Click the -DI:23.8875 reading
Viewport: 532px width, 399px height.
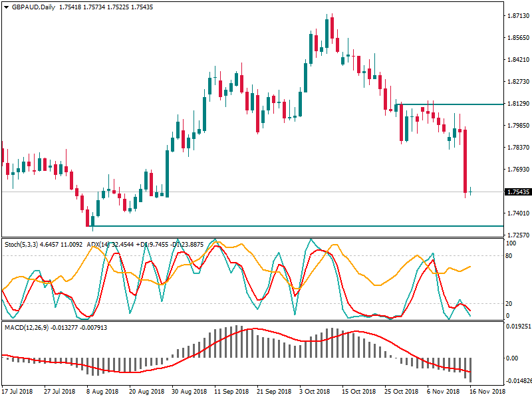click(x=187, y=244)
